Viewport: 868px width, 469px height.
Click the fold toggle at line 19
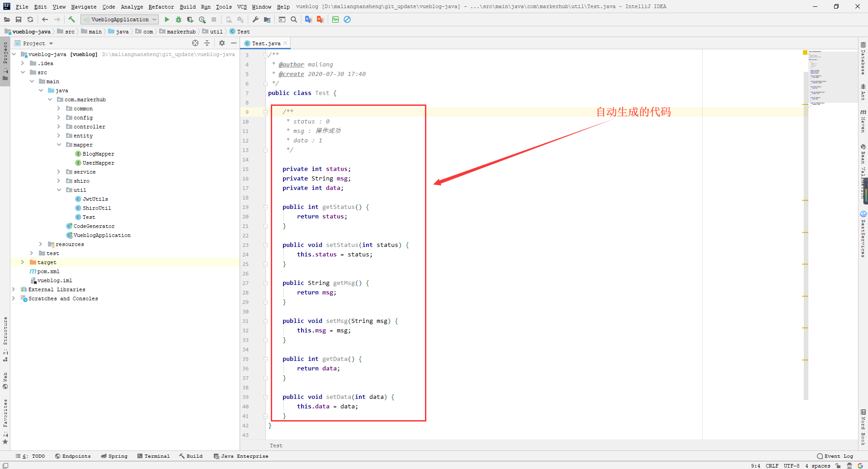[265, 207]
